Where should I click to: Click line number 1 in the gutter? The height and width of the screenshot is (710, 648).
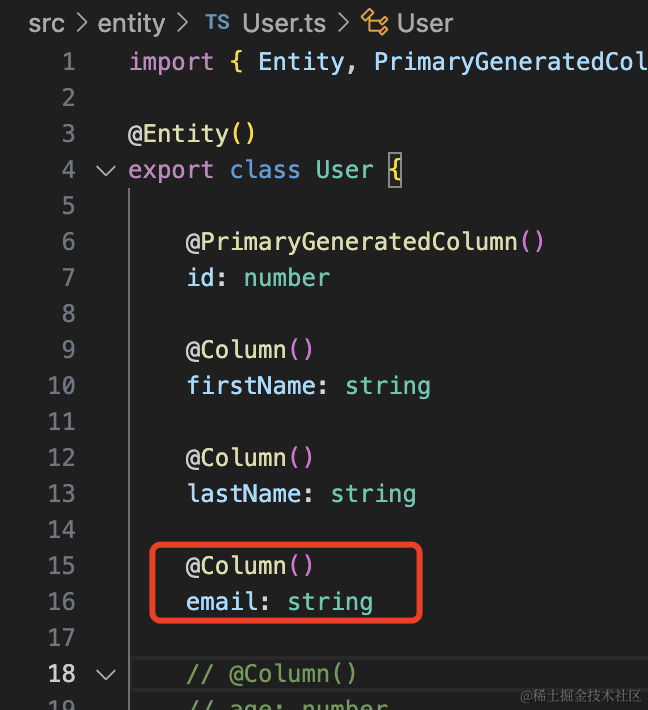[68, 62]
